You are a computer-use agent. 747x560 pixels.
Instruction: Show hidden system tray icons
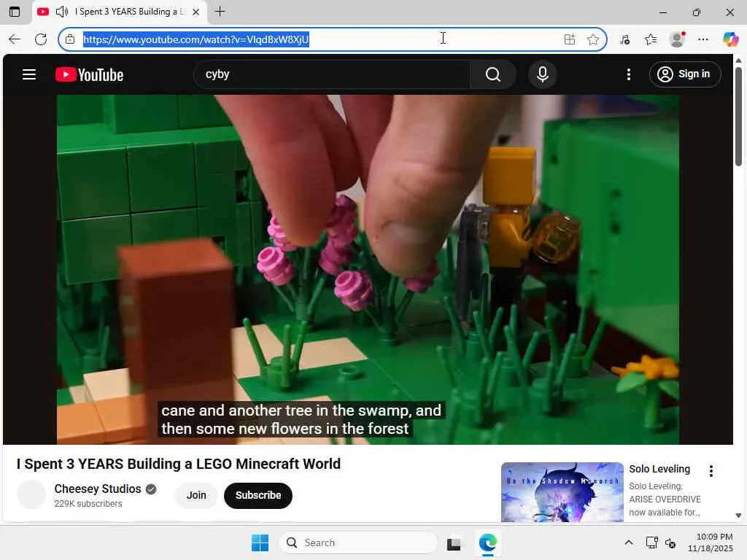pos(628,542)
